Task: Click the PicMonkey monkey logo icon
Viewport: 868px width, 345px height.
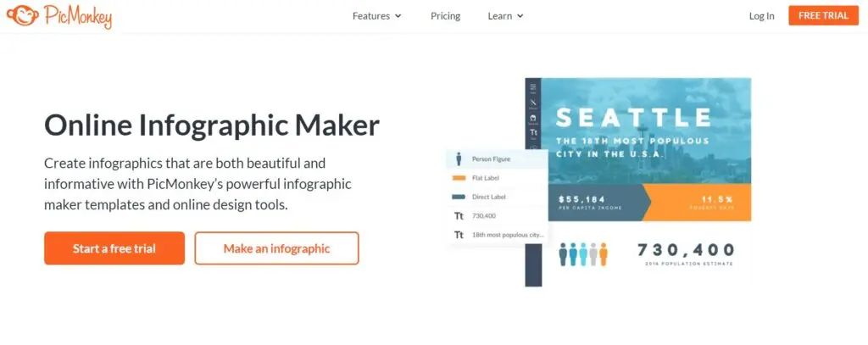Action: click(x=22, y=15)
